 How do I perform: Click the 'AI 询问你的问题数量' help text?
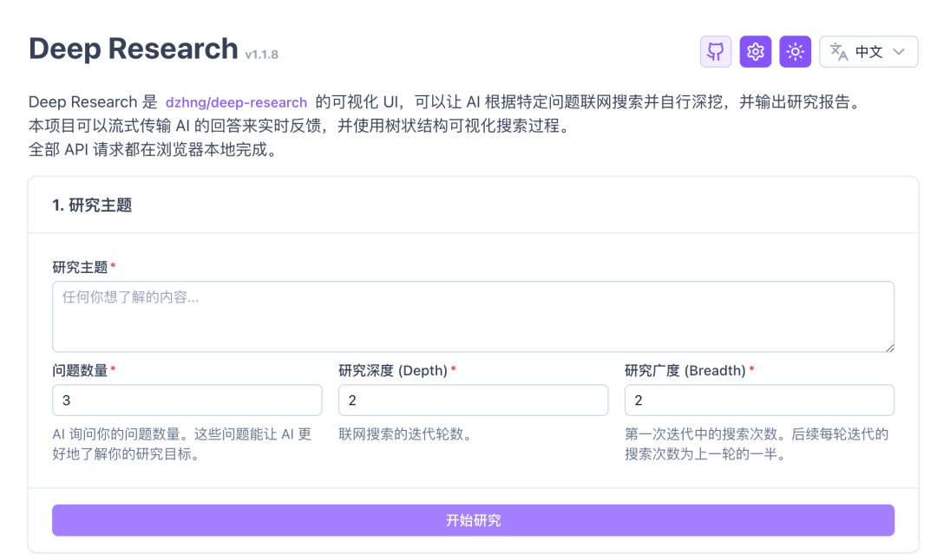(182, 444)
